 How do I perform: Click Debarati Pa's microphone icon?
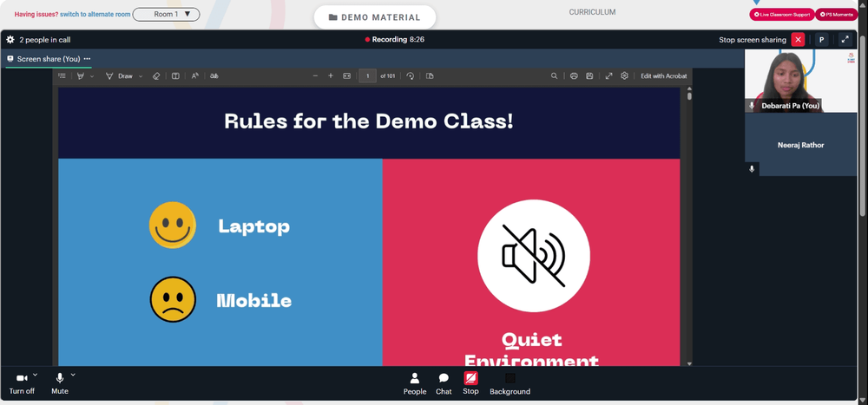(x=752, y=105)
